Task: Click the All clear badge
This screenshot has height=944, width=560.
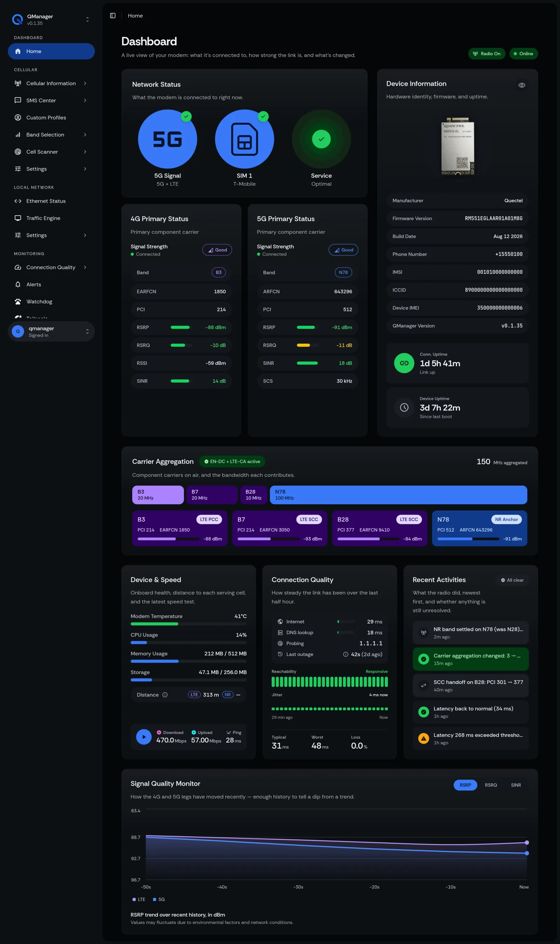Action: pos(512,580)
